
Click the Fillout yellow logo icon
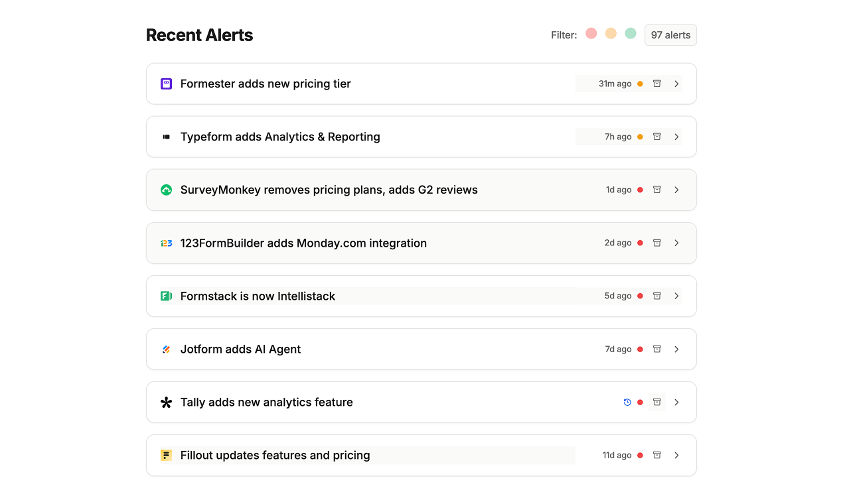(x=167, y=455)
